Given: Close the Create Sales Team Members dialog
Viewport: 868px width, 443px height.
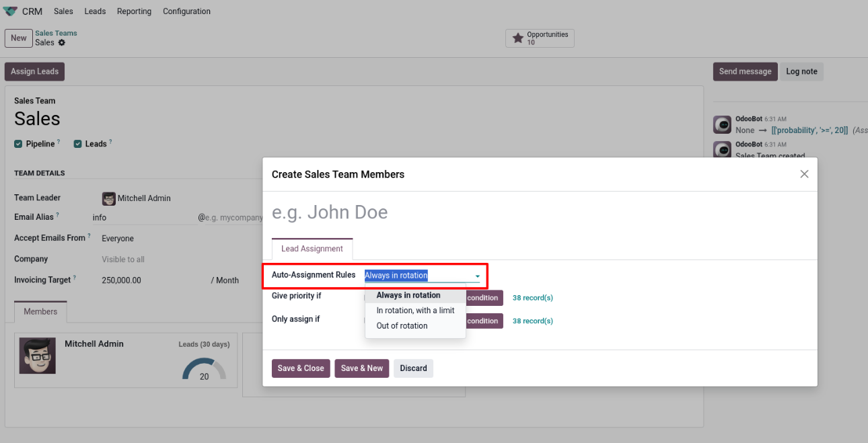Looking at the screenshot, I should [x=804, y=174].
